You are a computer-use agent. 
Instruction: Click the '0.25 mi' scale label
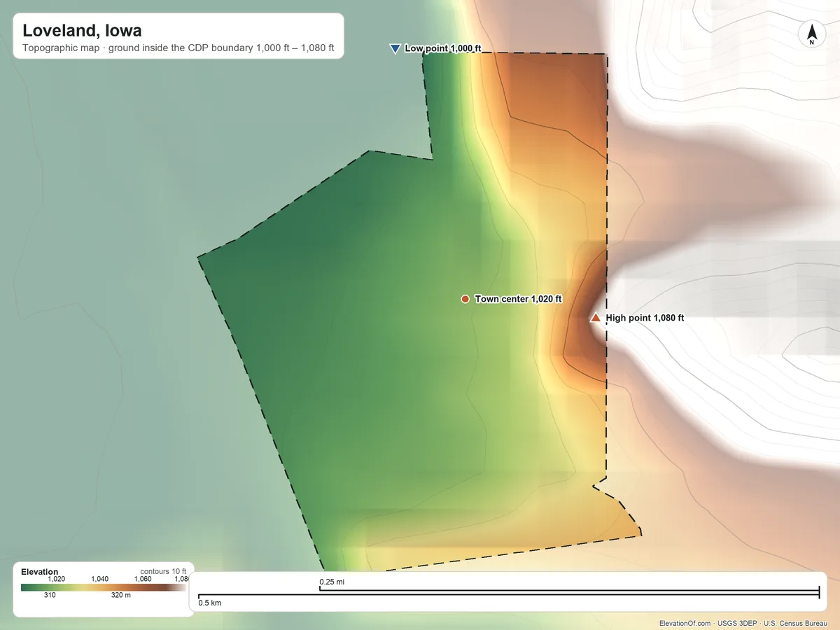[332, 582]
